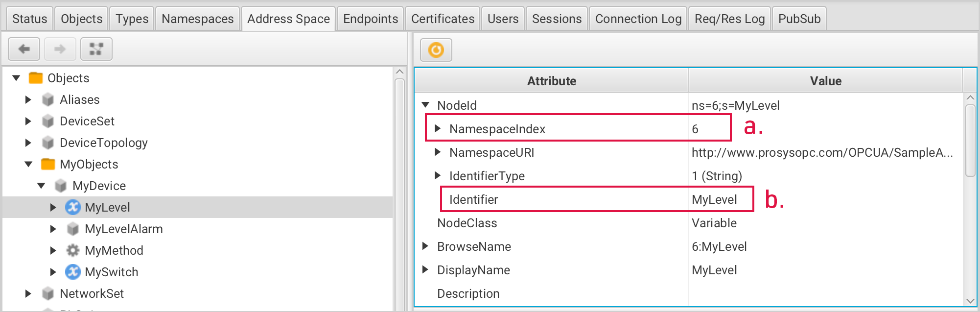Open the Connection Log tab
The image size is (980, 312).
pyautogui.click(x=638, y=19)
